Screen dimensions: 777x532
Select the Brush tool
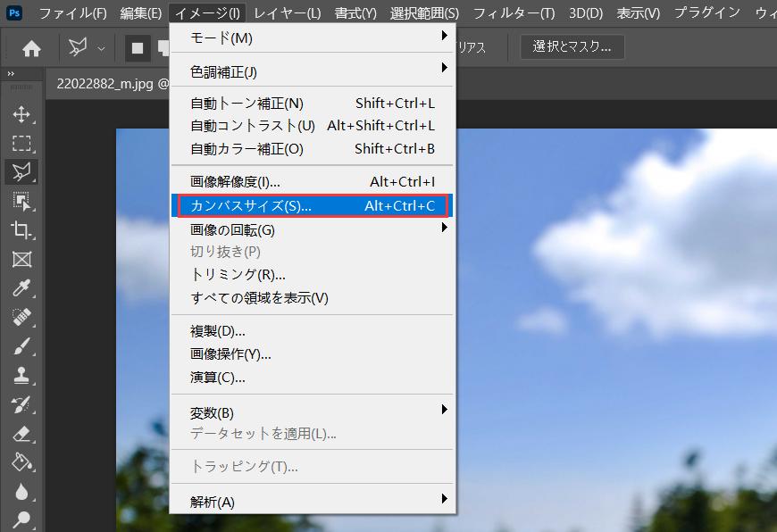(x=21, y=347)
